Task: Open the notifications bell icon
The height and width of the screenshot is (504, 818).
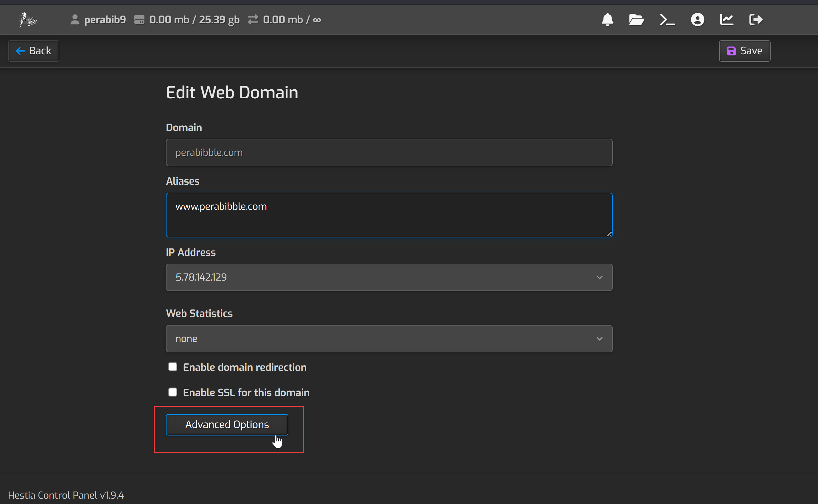Action: pyautogui.click(x=607, y=20)
